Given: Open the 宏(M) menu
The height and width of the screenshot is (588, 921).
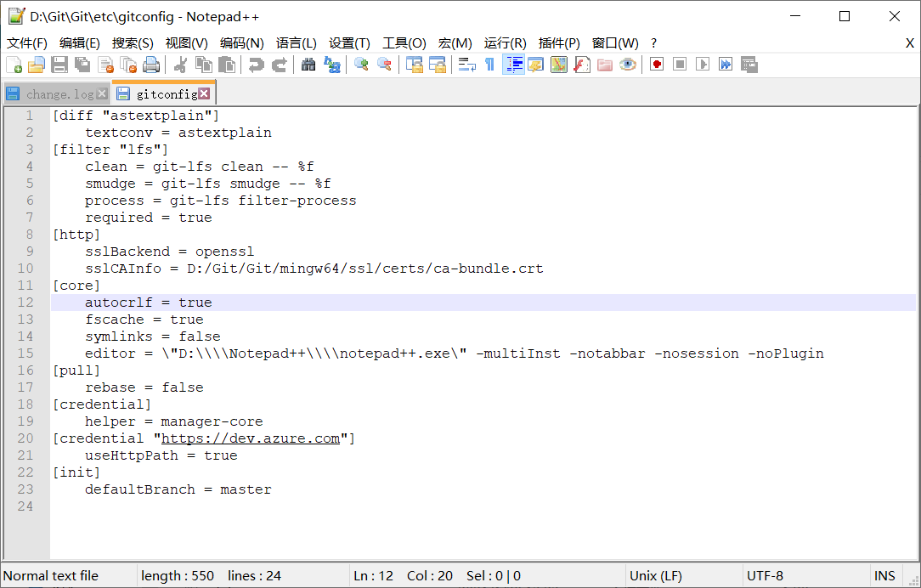Looking at the screenshot, I should tap(455, 42).
